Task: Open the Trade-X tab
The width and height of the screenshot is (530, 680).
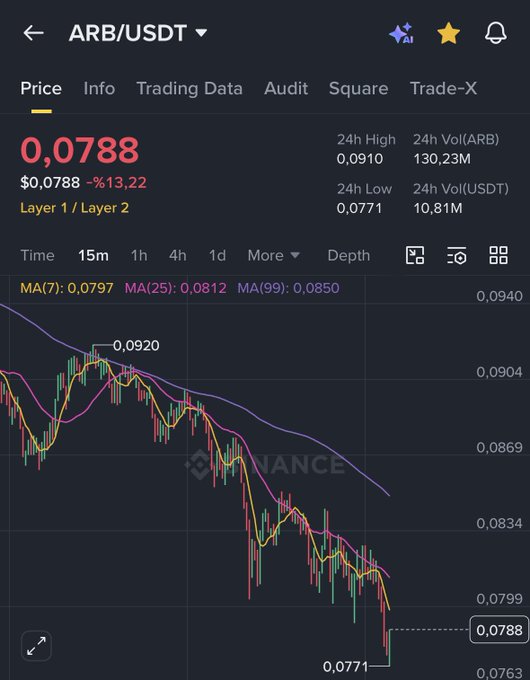Action: tap(443, 88)
